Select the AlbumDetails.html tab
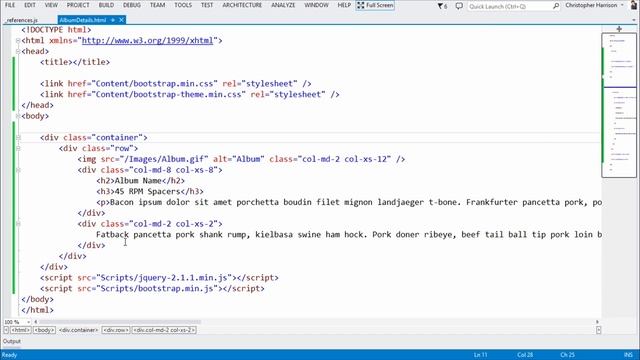640x360 pixels. click(83, 20)
